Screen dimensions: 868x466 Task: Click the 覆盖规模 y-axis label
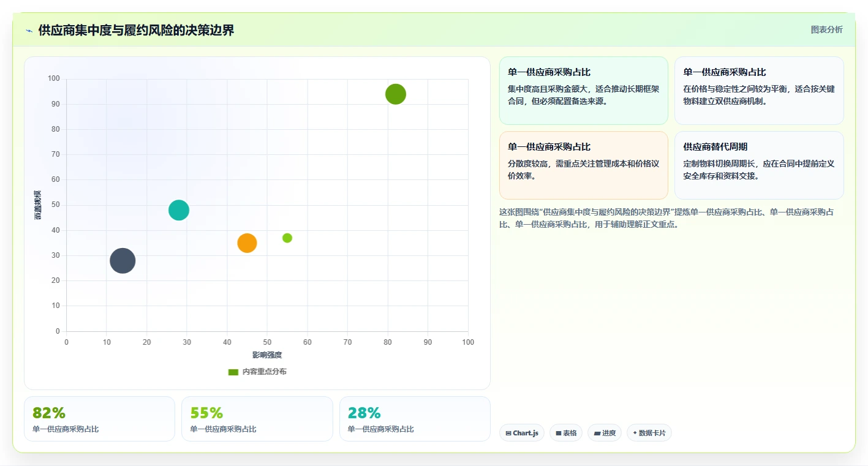[38, 205]
